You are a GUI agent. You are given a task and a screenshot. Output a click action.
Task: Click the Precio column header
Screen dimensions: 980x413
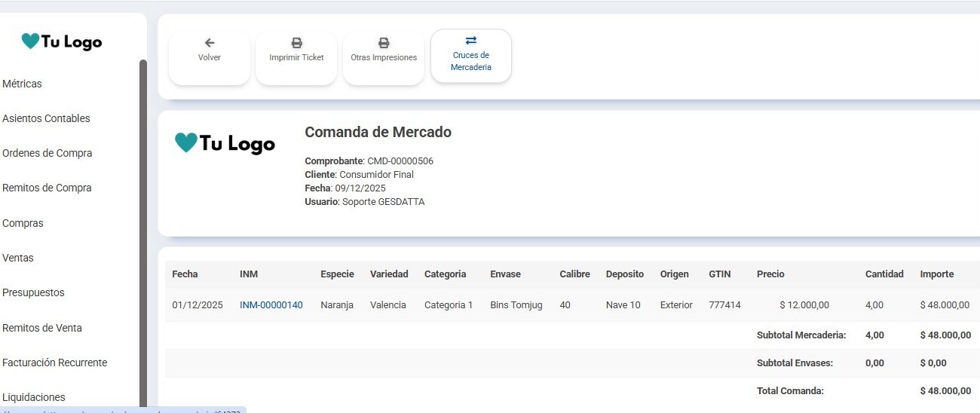coord(770,274)
